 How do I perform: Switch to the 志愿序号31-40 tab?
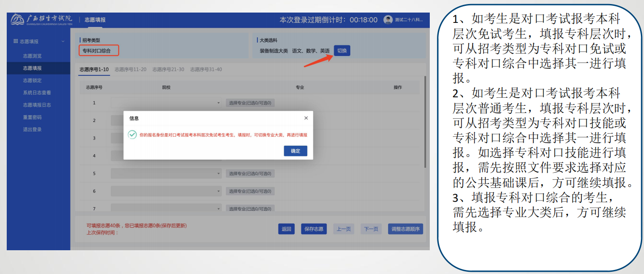coord(206,70)
